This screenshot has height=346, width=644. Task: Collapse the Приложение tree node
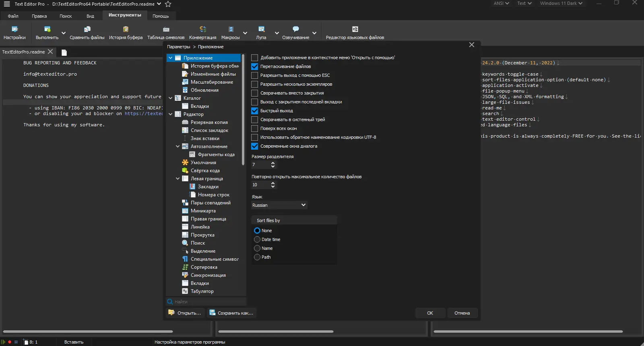point(171,58)
